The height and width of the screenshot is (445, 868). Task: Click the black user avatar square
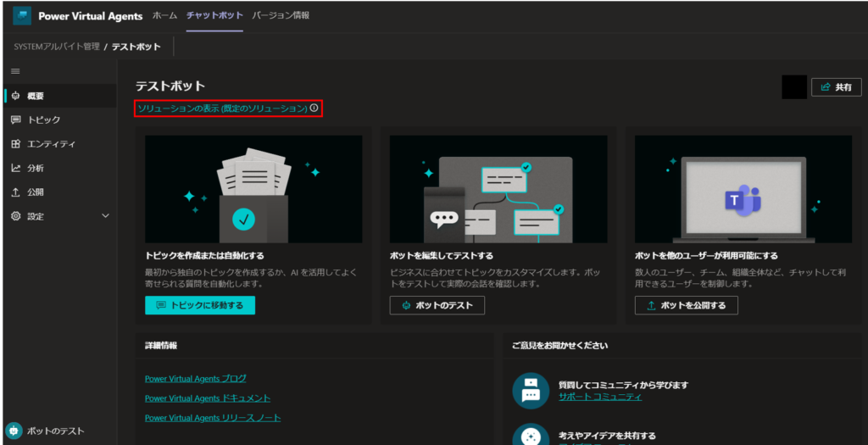tap(794, 87)
